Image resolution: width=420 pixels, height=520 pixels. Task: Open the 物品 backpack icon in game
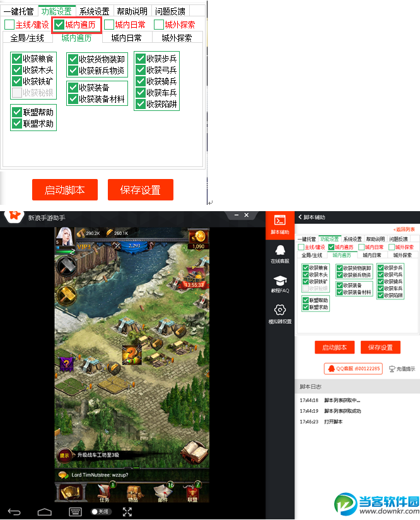point(134,492)
